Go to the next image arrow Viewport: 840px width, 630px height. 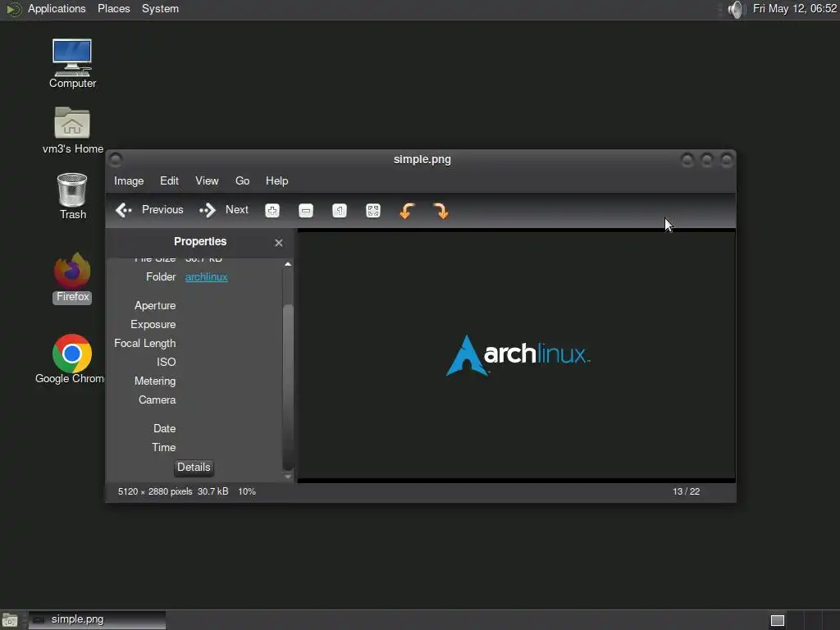(x=208, y=210)
